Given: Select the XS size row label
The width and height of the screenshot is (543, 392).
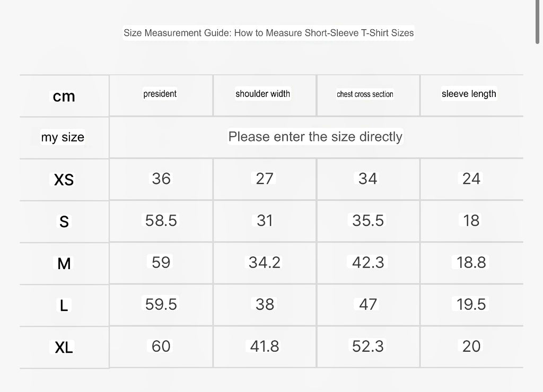Looking at the screenshot, I should tap(64, 180).
